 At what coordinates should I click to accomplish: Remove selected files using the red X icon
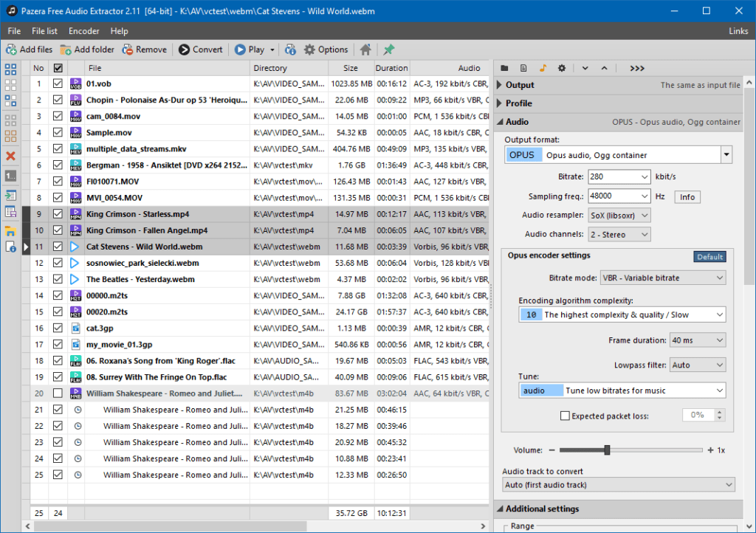10,156
